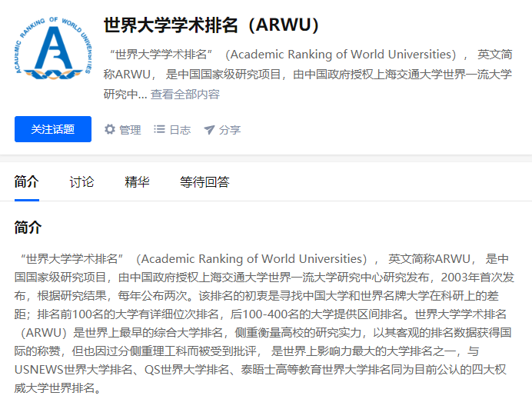
Task: Click paragraph line starting 距；排名前100名
Action: tap(260, 314)
